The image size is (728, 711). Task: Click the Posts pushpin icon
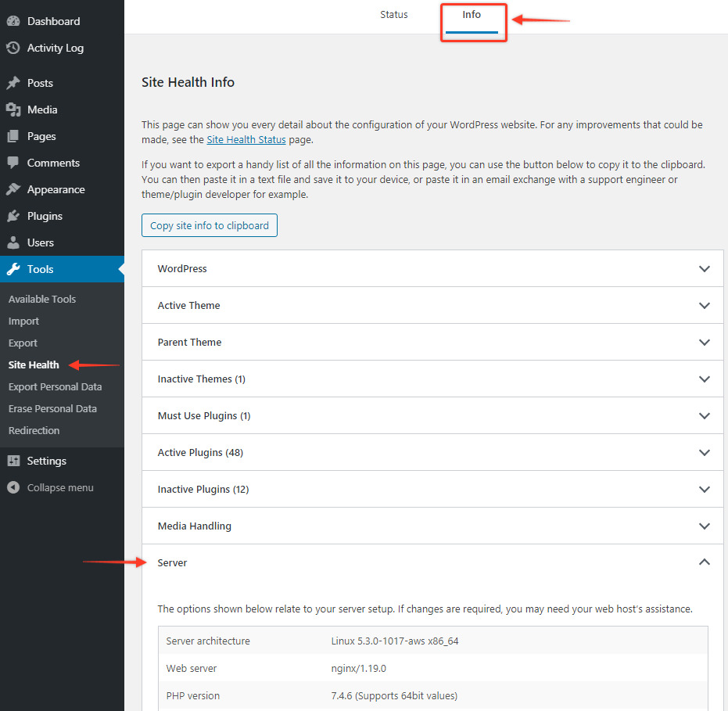13,83
